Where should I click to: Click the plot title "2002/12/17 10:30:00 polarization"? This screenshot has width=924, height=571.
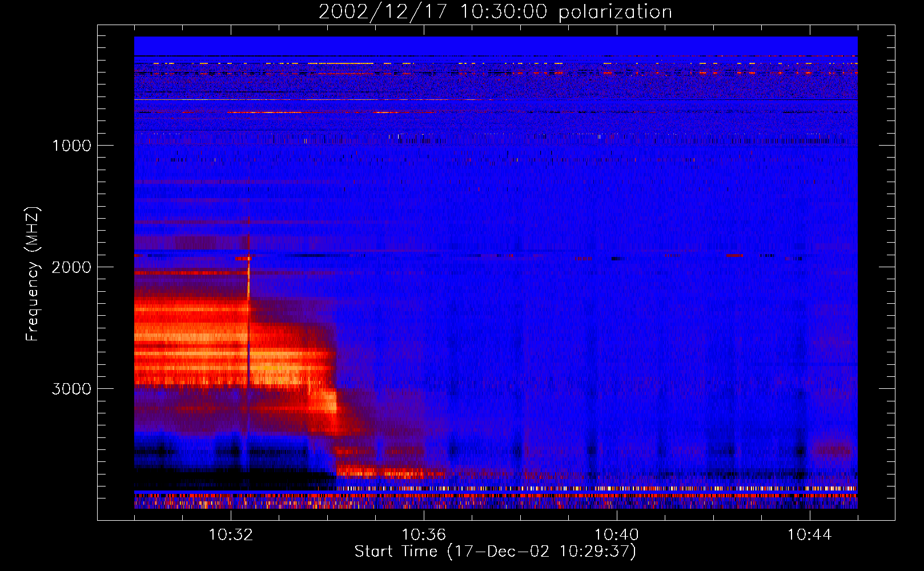pyautogui.click(x=495, y=11)
